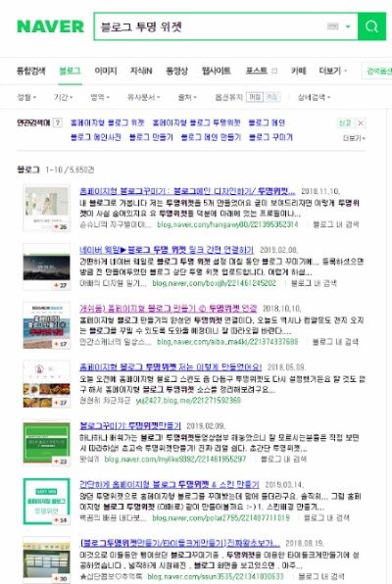Open result 홈페이지형 블로그 투명위젯 저는 이렇게 만들었어요
Image resolution: width=392 pixels, height=584 pixels.
pos(171,366)
